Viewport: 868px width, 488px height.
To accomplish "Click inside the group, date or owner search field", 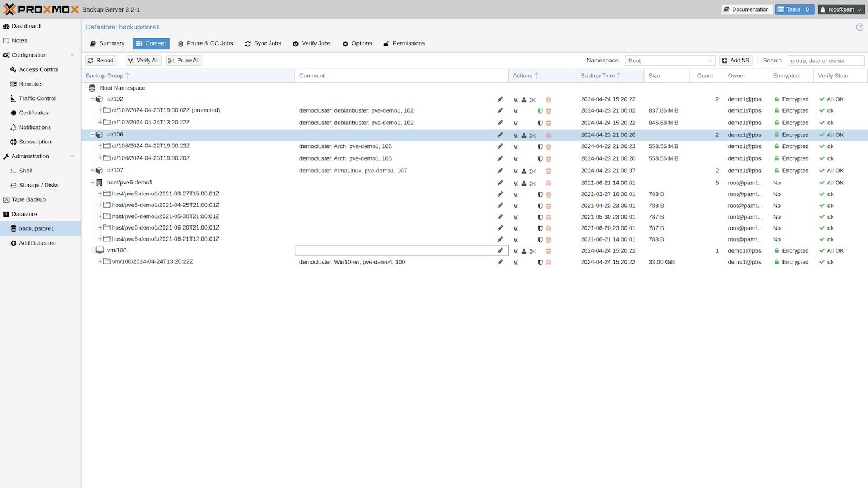I will tap(826, 60).
